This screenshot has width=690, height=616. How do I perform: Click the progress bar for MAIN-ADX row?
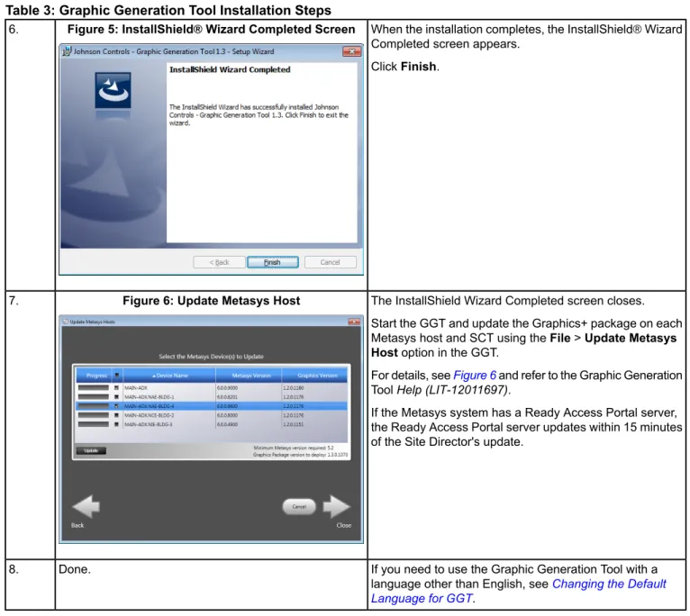click(94, 387)
